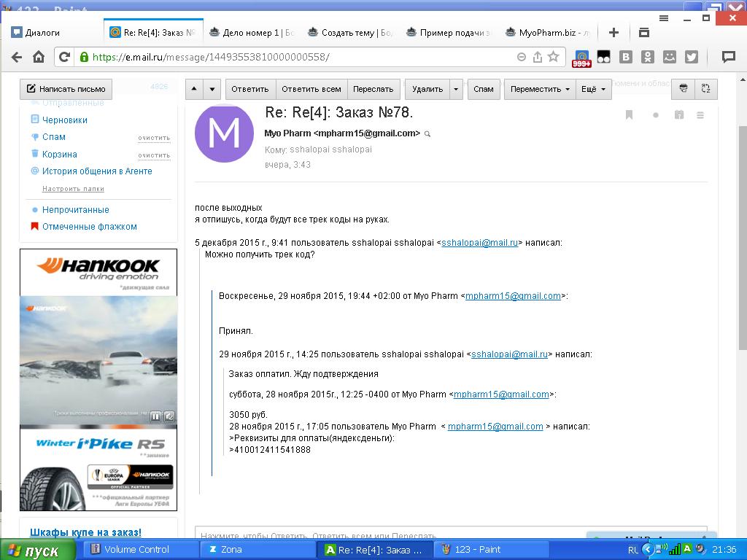Toggle the bookmark flag on this message
Viewport: 747px width, 560px height.
pos(629,114)
